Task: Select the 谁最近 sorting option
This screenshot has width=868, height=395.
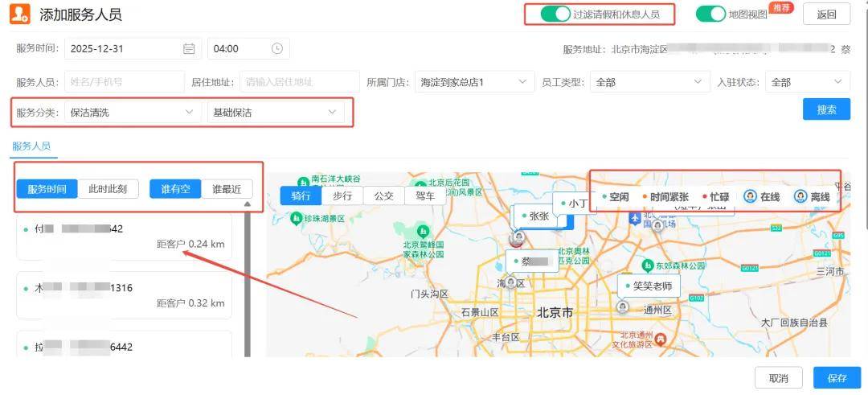Action: 227,189
